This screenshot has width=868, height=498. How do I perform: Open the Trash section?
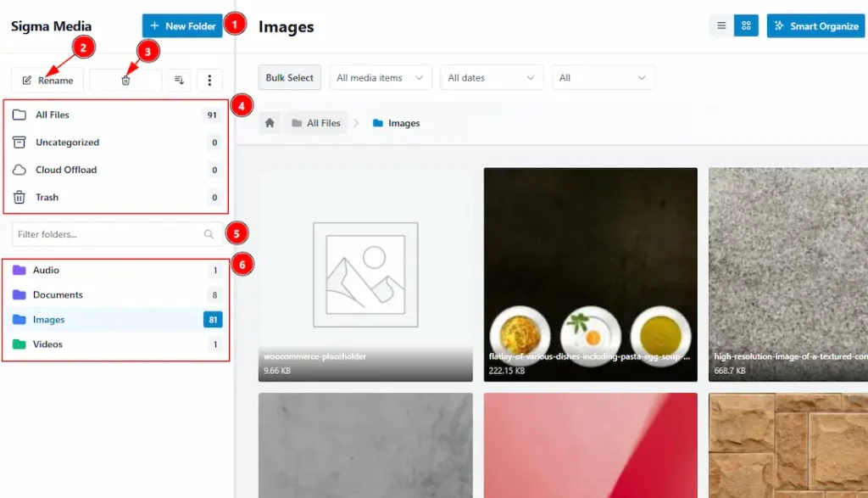[47, 198]
